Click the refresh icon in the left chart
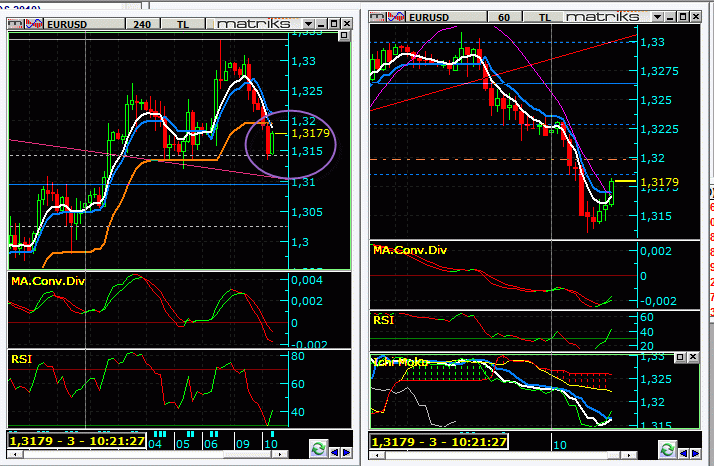714x466 pixels. 317,449
